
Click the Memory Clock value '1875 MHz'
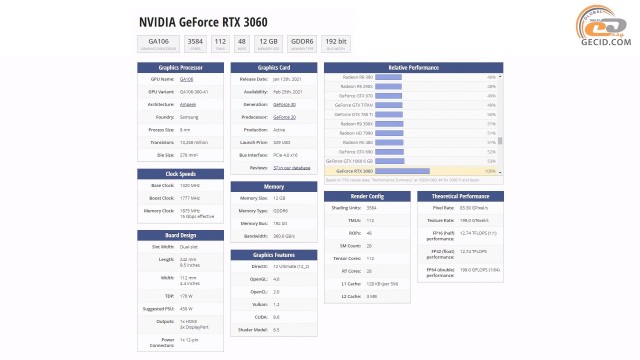pos(190,211)
